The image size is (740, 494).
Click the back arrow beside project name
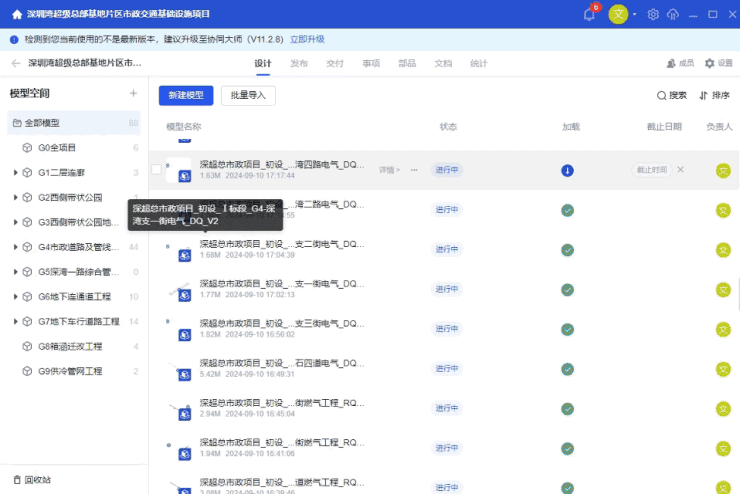tap(15, 63)
